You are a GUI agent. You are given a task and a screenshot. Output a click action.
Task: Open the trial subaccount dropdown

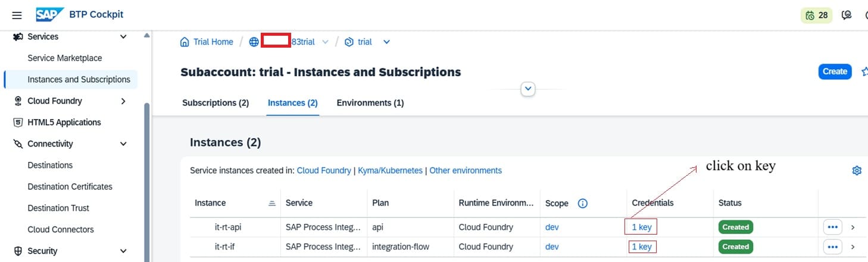386,42
